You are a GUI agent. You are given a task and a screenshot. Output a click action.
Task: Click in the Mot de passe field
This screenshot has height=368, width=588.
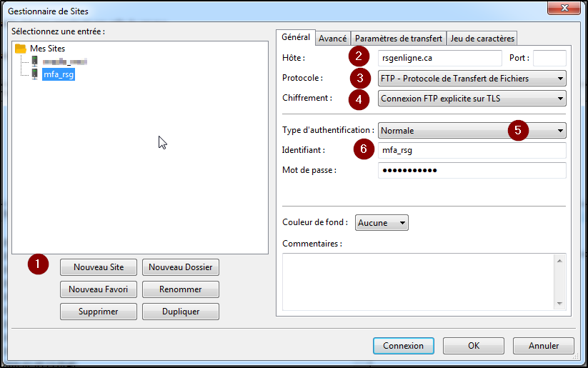(472, 170)
